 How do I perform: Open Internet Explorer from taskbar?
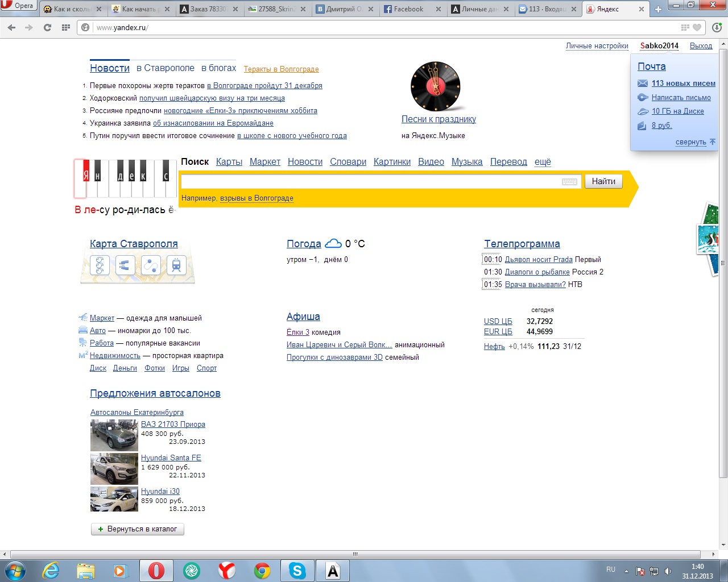coord(51,571)
